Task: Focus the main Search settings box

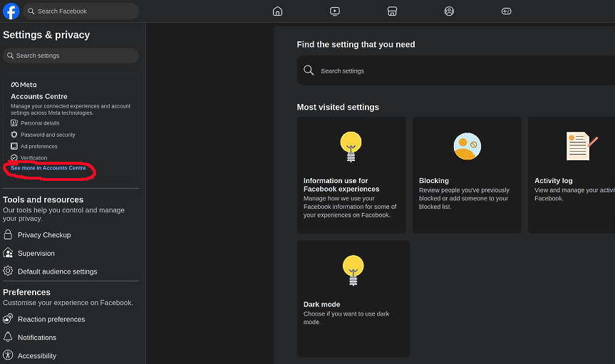Action: 456,71
